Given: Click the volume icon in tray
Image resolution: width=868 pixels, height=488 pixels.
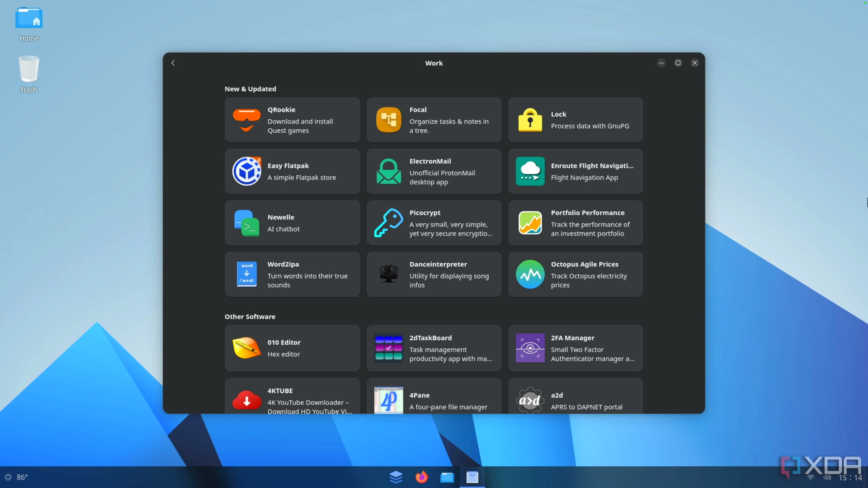Looking at the screenshot, I should pyautogui.click(x=827, y=477).
